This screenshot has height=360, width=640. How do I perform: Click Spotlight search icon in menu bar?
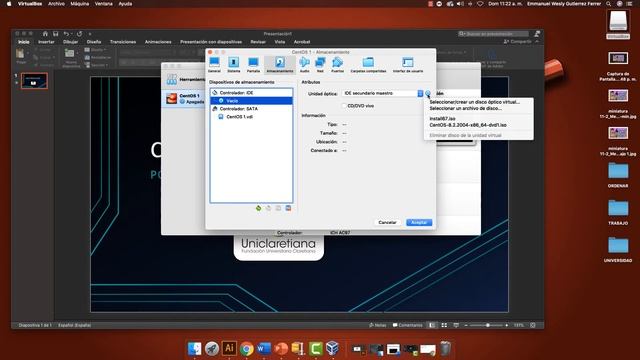coord(609,4)
